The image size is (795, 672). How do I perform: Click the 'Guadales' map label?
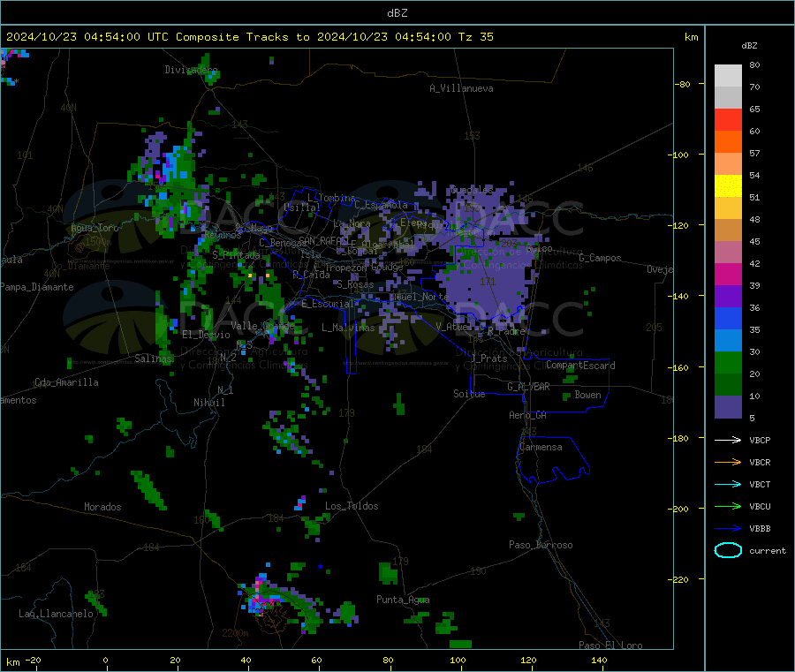471,190
